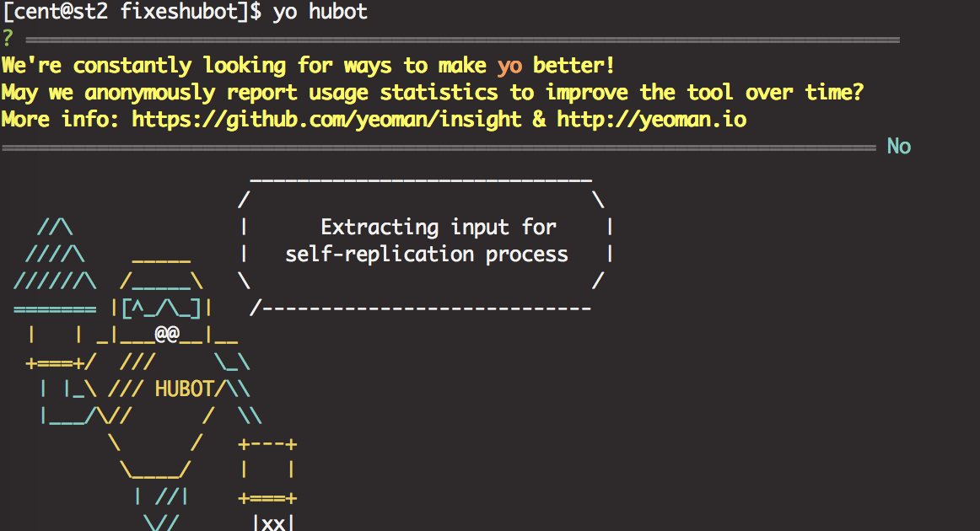Click 'Extracting input for' speech bubble text

[438, 227]
